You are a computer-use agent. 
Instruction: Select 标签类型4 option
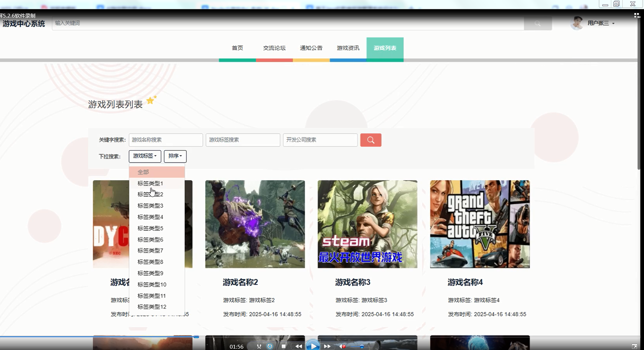click(x=157, y=217)
